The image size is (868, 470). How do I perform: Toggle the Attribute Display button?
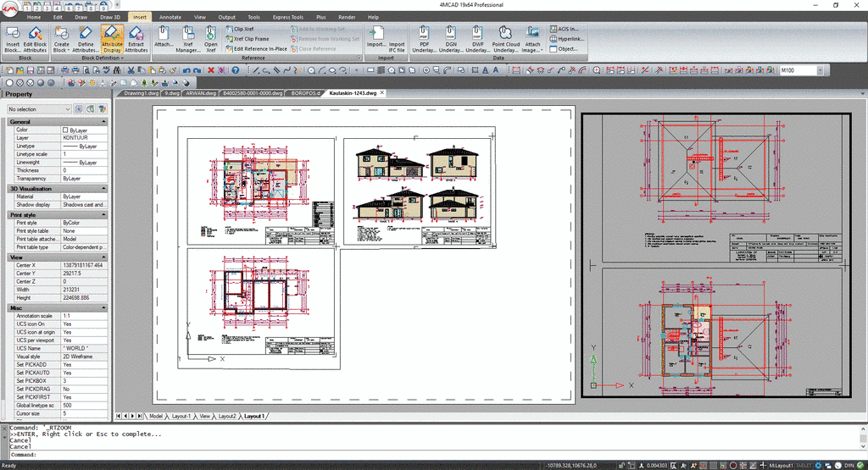(x=112, y=39)
